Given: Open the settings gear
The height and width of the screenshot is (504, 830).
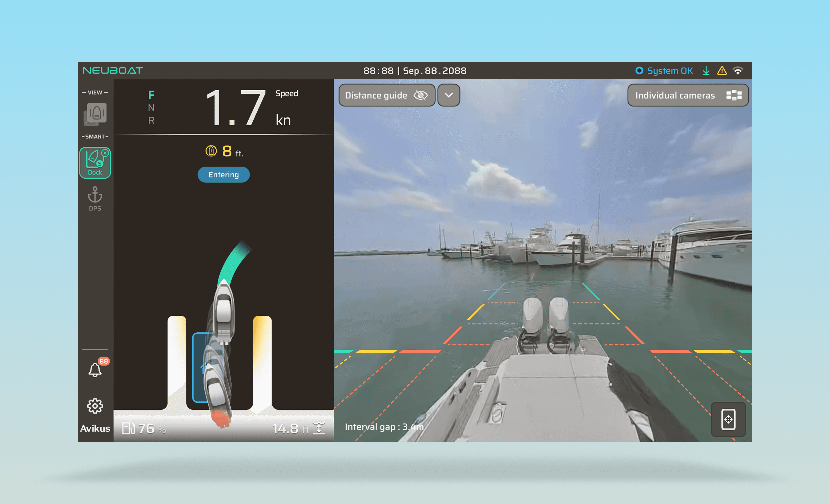Looking at the screenshot, I should (x=95, y=406).
